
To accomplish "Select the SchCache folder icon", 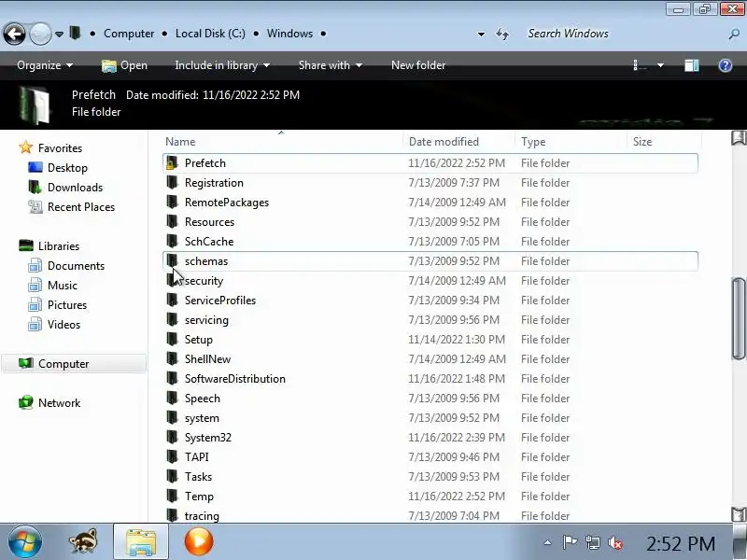I will point(172,241).
